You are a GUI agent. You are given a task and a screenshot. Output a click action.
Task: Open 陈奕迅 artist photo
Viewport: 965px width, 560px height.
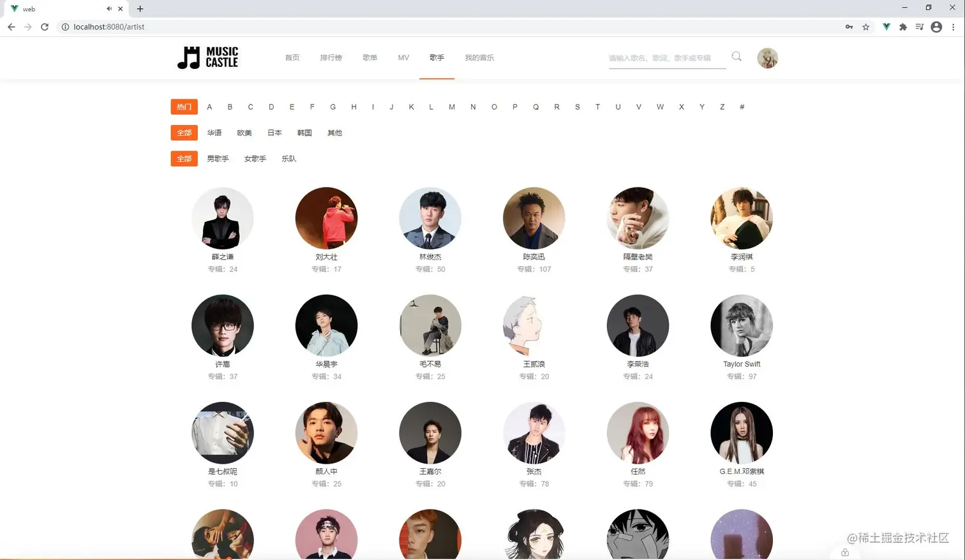click(x=534, y=218)
